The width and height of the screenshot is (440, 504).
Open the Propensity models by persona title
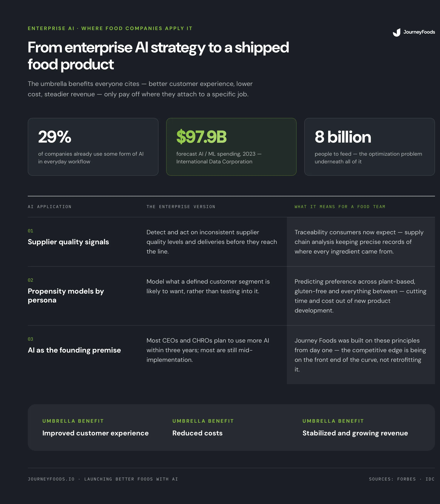click(x=66, y=296)
